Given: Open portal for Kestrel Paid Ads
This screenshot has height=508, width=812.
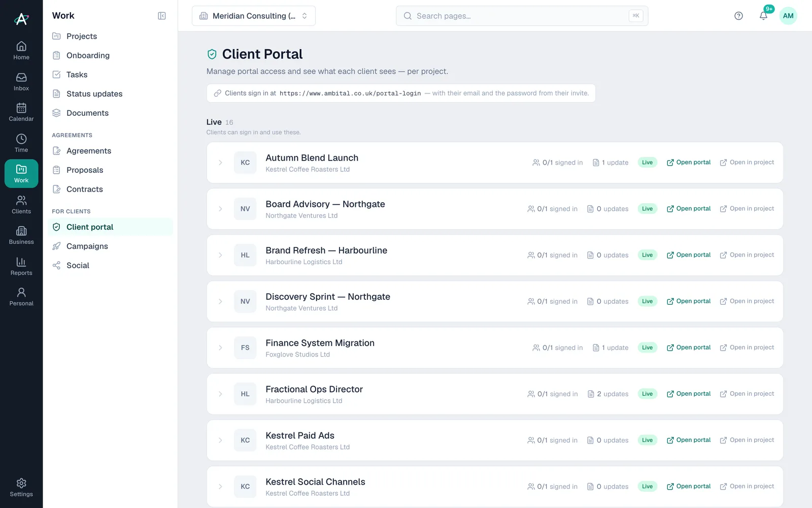Looking at the screenshot, I should point(689,440).
